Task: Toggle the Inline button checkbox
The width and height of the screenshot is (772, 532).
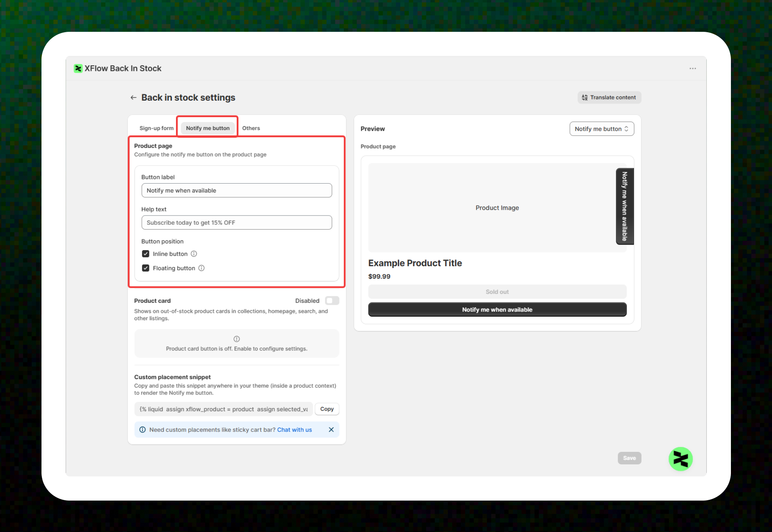Action: tap(146, 254)
